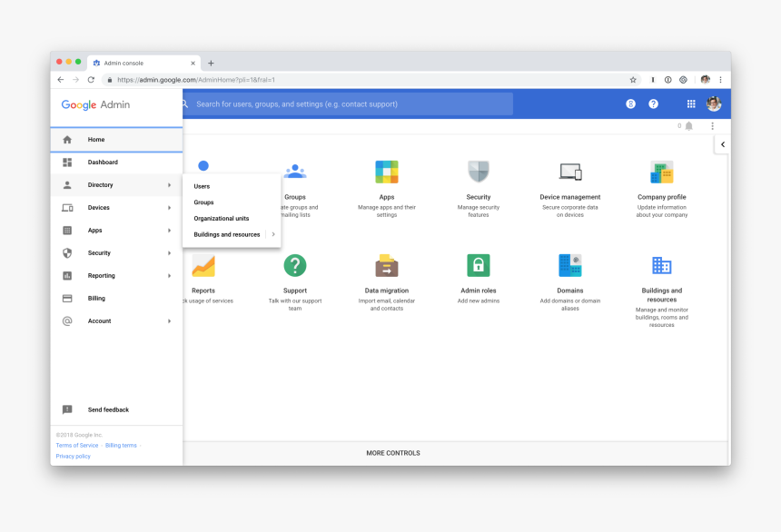Image resolution: width=781 pixels, height=532 pixels.
Task: Open Buildings and resources card icon
Action: 661,265
